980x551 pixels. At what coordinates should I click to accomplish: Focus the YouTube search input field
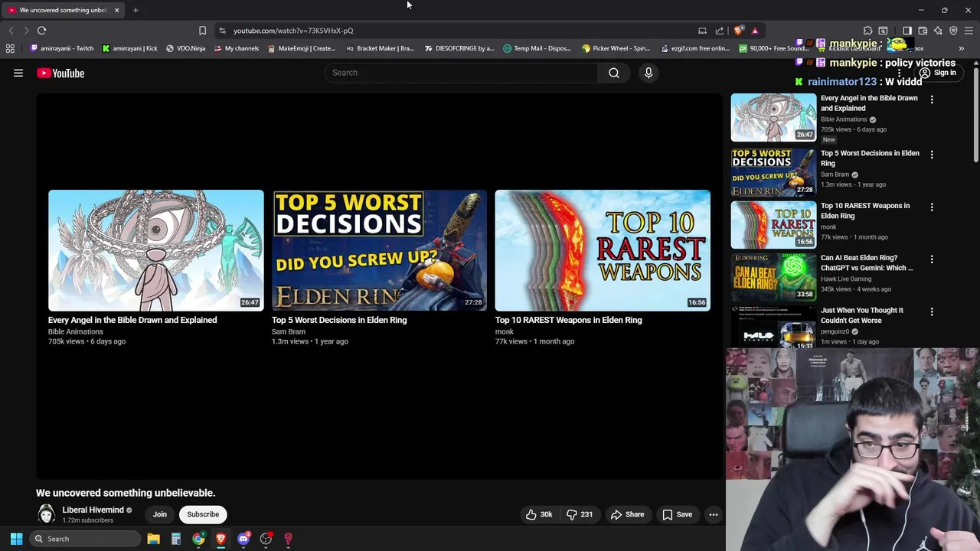(461, 73)
